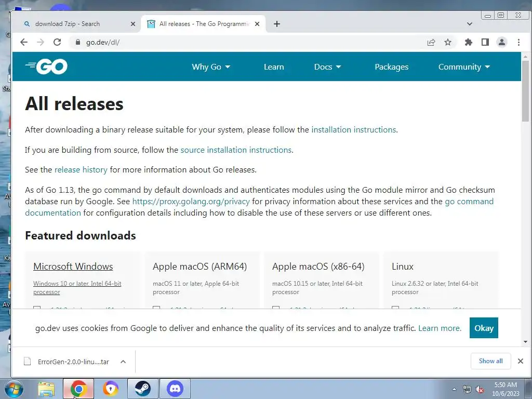Open the Learn menu item
The width and height of the screenshot is (532, 399).
click(274, 67)
